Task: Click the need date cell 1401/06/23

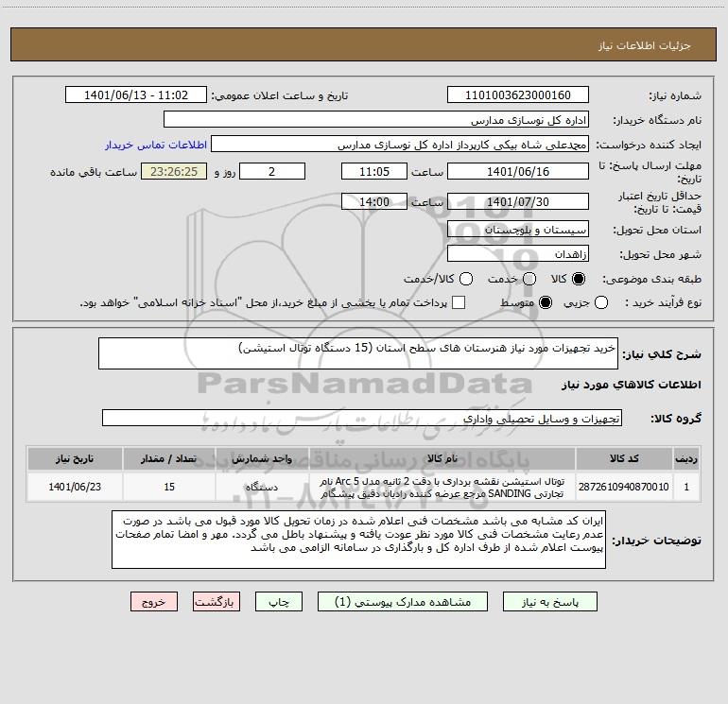Action: pyautogui.click(x=75, y=487)
